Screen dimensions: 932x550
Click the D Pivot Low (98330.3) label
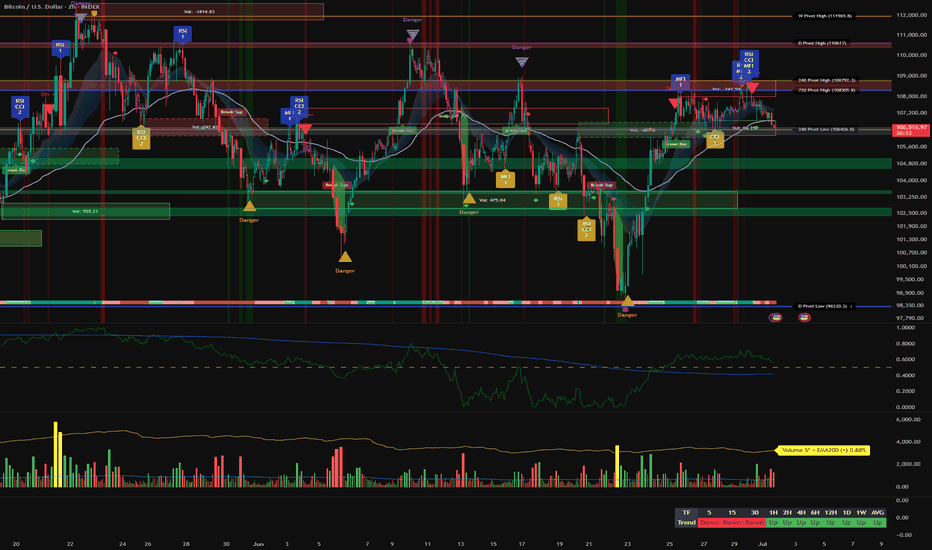point(825,306)
